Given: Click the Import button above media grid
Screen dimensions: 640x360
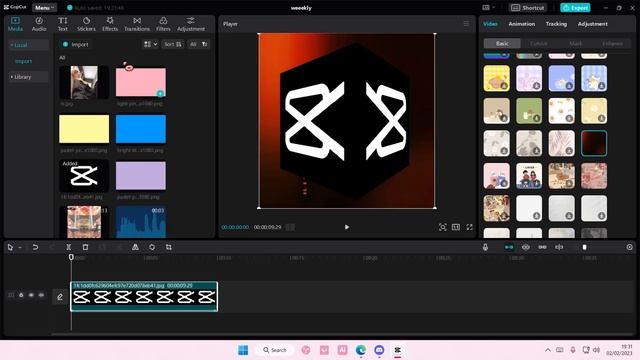Looking at the screenshot, I should pos(76,44).
